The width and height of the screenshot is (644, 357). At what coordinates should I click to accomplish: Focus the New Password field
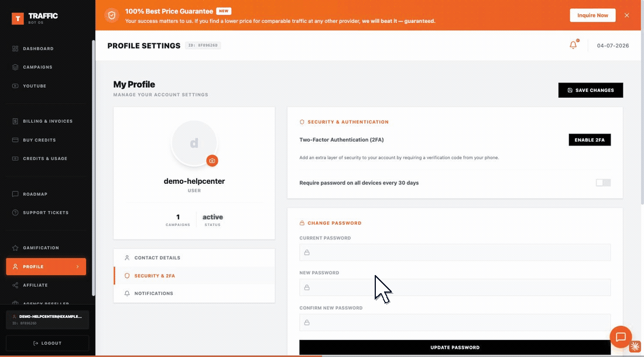coord(455,287)
